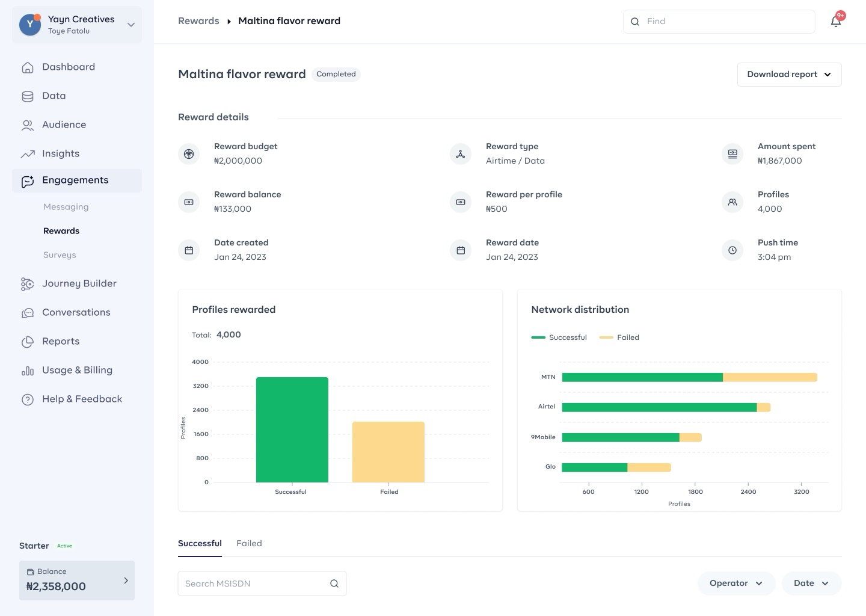Click the Insights trend arrow icon

[x=28, y=154]
